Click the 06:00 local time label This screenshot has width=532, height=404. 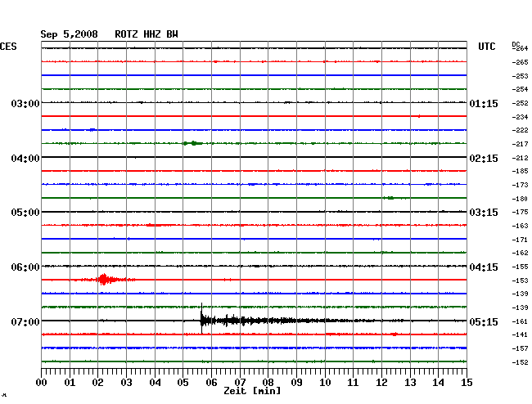[25, 267]
